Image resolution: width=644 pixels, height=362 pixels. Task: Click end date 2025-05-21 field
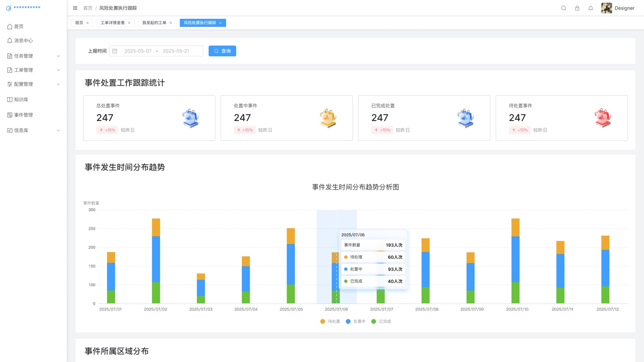tap(176, 51)
